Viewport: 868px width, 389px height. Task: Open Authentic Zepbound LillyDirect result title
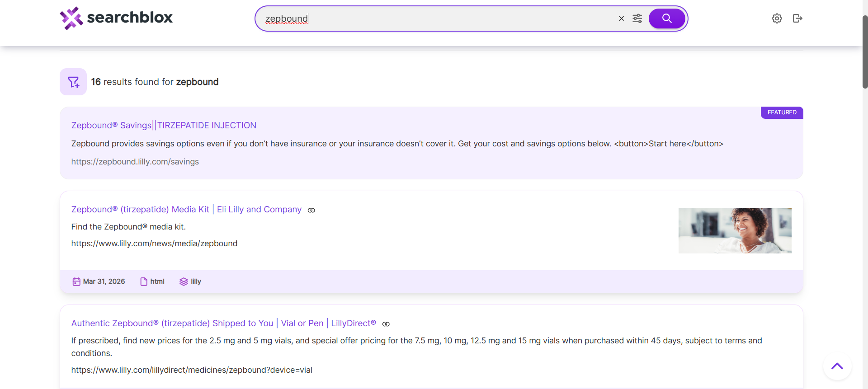click(x=224, y=323)
